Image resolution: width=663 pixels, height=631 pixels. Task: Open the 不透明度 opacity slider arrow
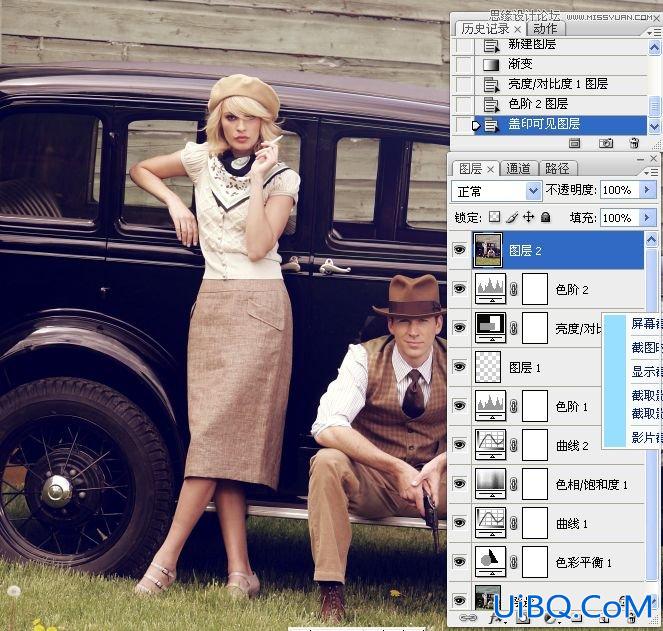click(647, 190)
